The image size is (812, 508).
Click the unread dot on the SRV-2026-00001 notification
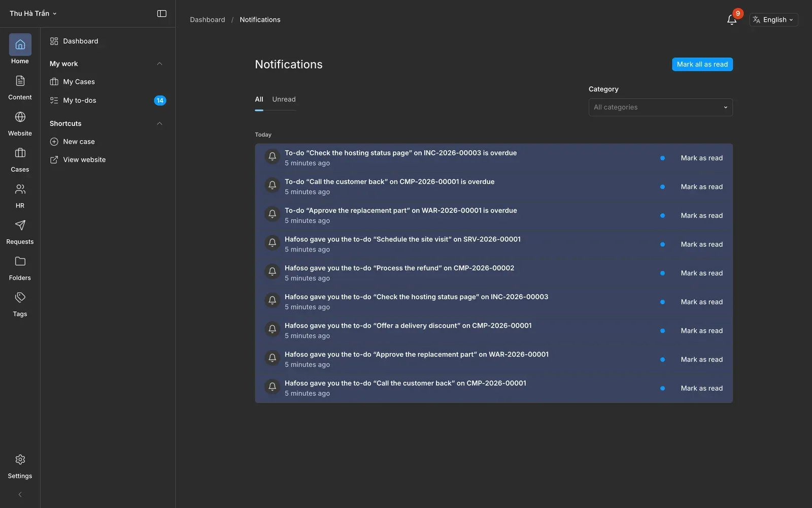tap(662, 244)
